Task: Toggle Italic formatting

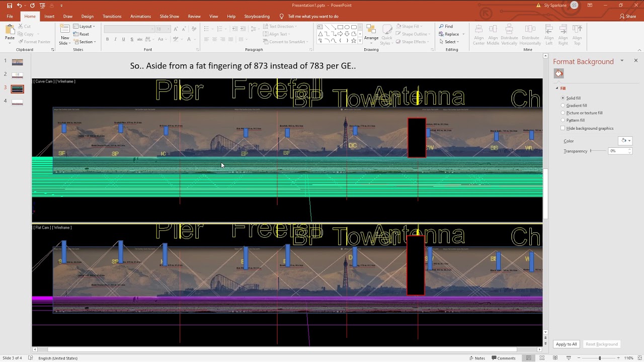Action: [x=115, y=39]
